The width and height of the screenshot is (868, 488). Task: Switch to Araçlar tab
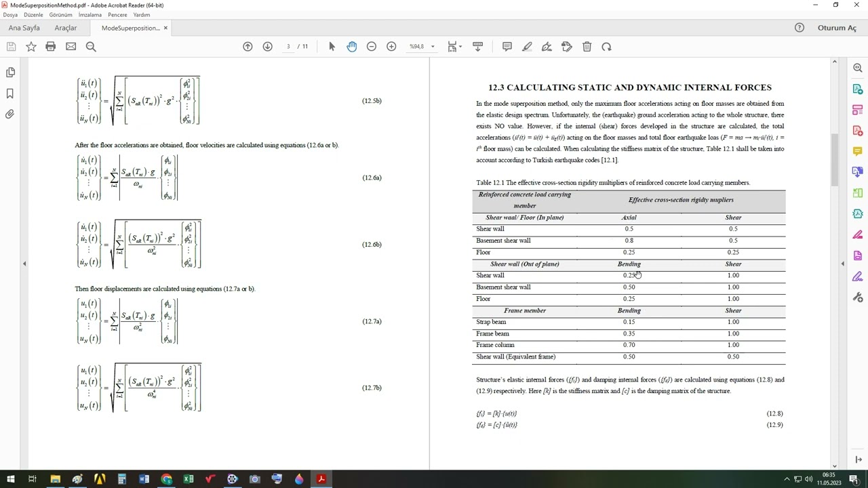coord(66,28)
